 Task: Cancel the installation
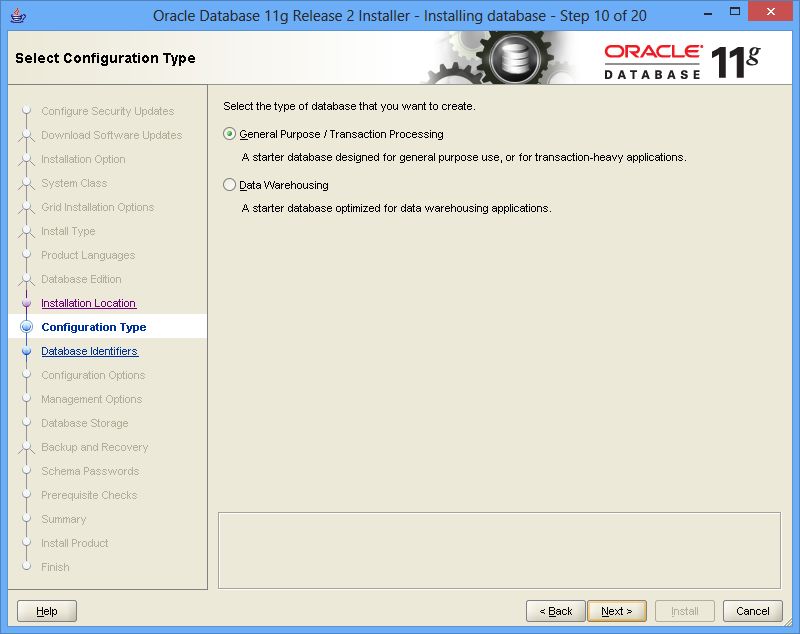click(x=753, y=611)
